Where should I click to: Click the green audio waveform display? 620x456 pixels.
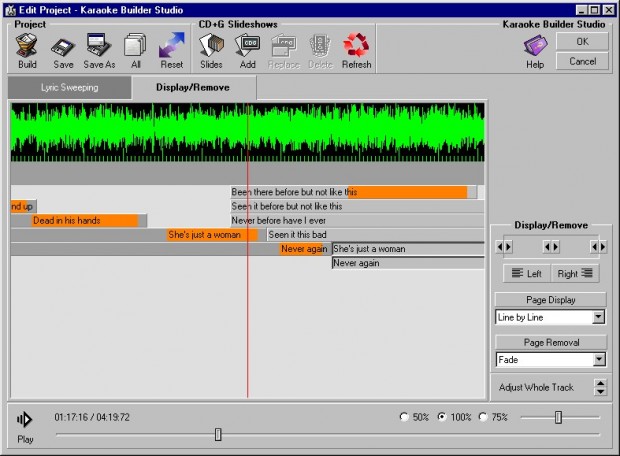pyautogui.click(x=248, y=132)
